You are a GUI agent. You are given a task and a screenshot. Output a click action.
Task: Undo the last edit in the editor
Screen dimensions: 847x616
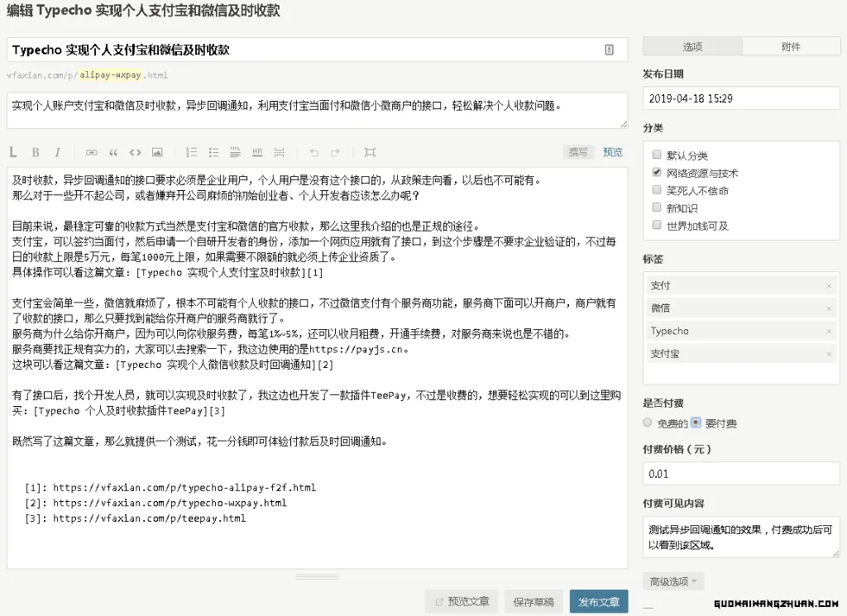313,152
